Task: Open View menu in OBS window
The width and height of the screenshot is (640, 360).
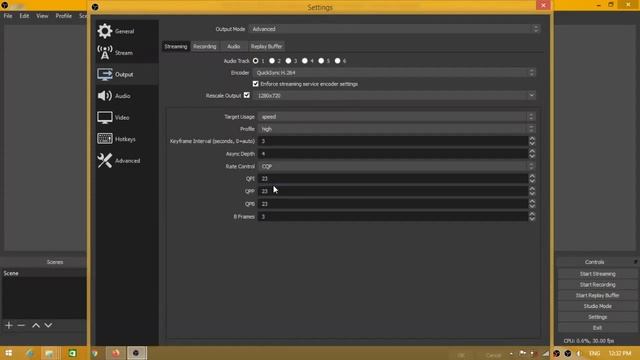Action: click(42, 16)
